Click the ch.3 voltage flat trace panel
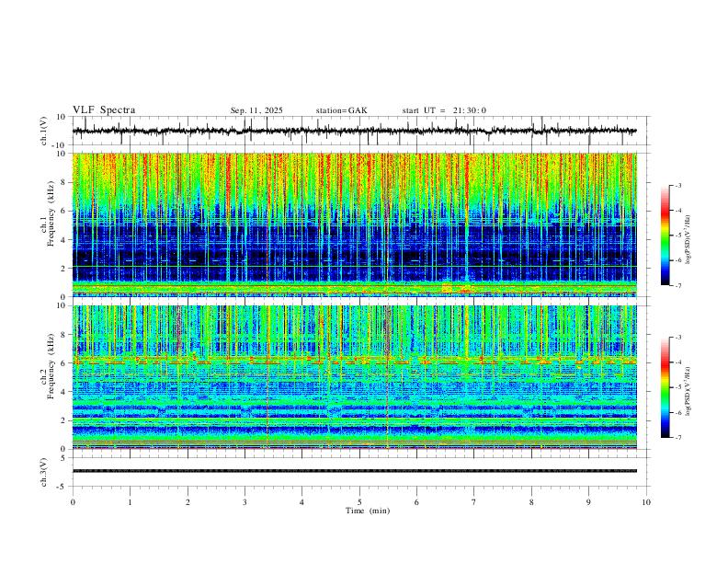 [x=360, y=472]
